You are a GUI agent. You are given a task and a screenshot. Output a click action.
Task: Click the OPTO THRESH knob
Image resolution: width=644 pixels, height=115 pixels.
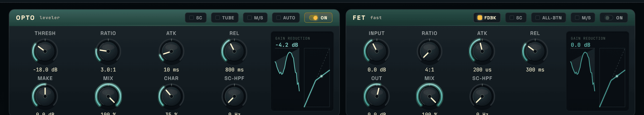coord(45,51)
